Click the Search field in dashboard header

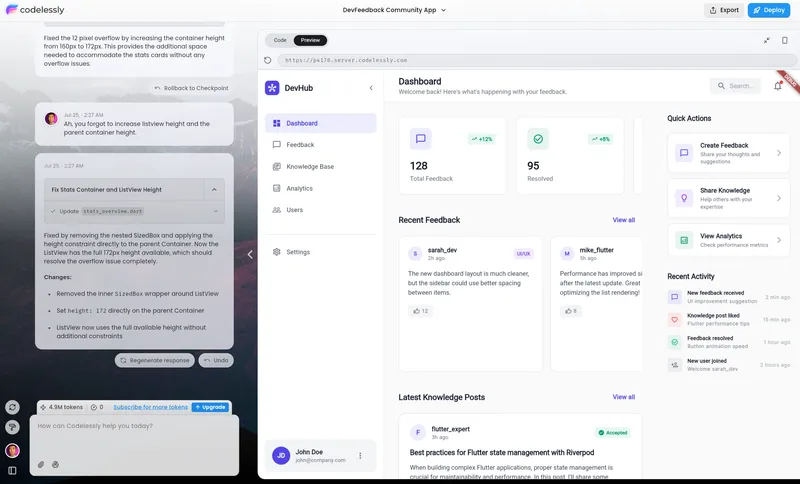coord(735,86)
